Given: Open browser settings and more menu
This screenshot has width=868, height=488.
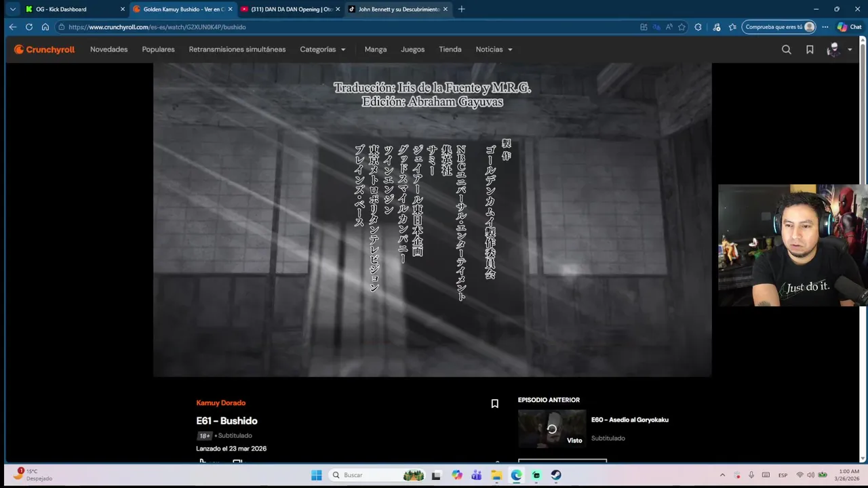Looking at the screenshot, I should 825,27.
